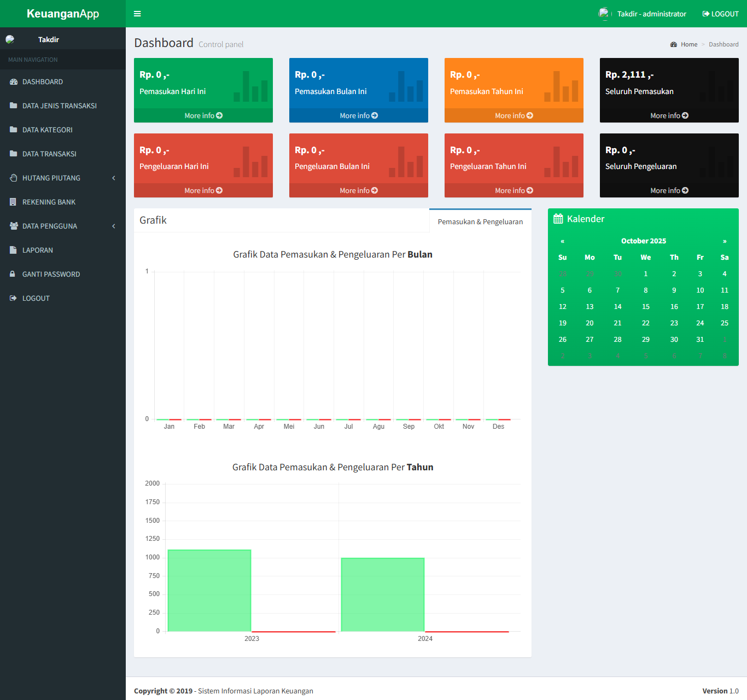Go to next month in calendar
Screen dimensions: 747x700
(x=725, y=241)
